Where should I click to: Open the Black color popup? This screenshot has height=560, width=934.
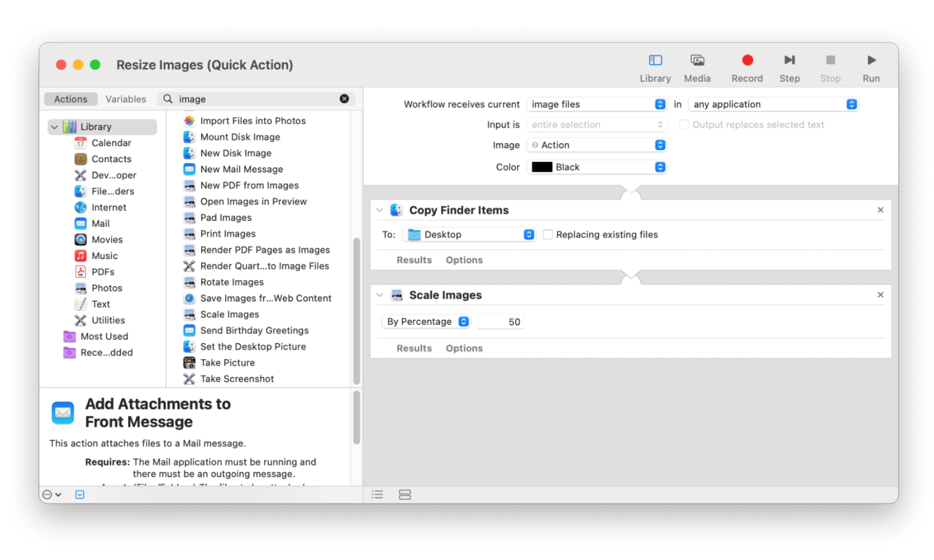coord(596,168)
